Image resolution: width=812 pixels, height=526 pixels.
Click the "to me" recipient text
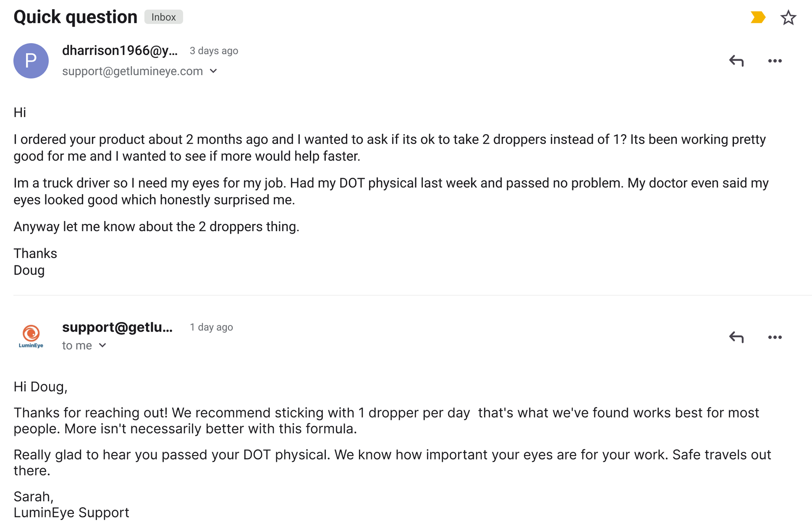pos(77,345)
